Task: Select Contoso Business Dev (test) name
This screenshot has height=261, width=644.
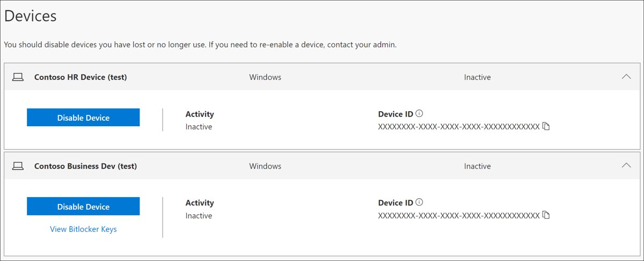Action: 85,166
